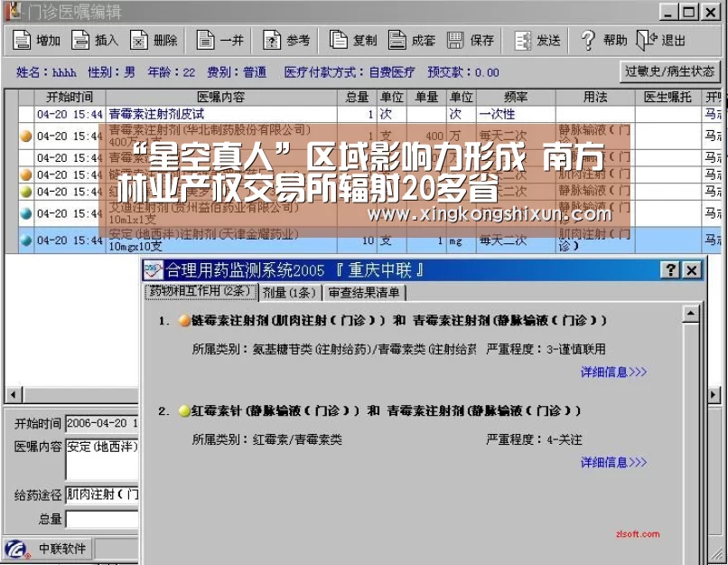This screenshot has height=565, width=728.
Task: Click the 开始时间 column header
Action: 70,97
